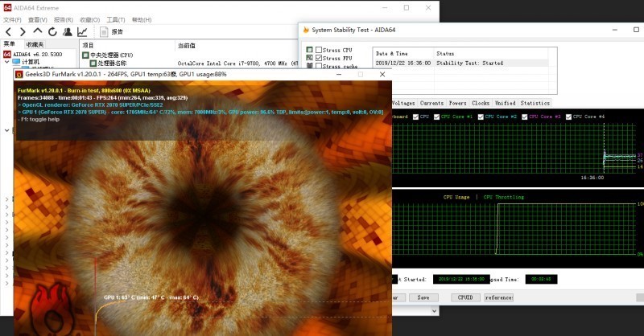Click the Back arrow in AIDA64 toolbar

(9, 32)
